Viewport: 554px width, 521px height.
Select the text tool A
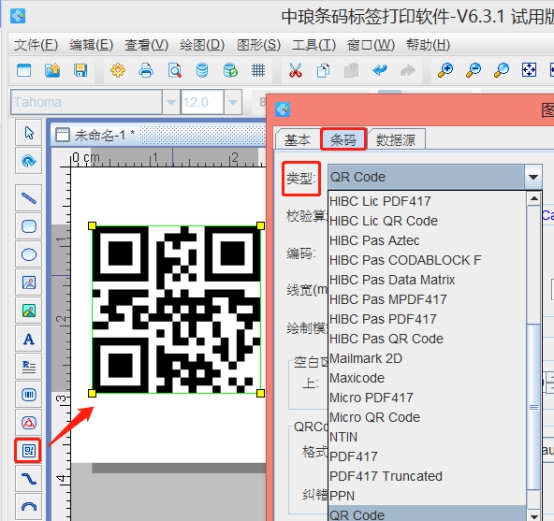point(29,339)
